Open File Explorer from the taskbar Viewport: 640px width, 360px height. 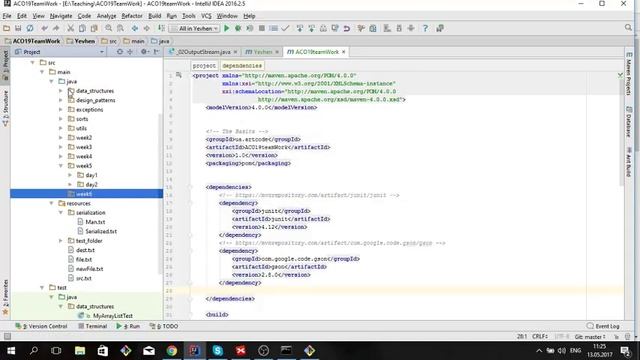coord(80,351)
